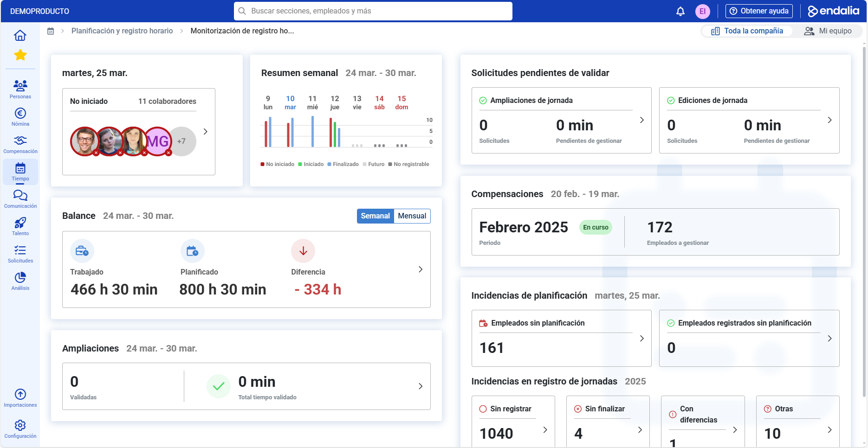Click the 161 unplanned employees count

(492, 348)
